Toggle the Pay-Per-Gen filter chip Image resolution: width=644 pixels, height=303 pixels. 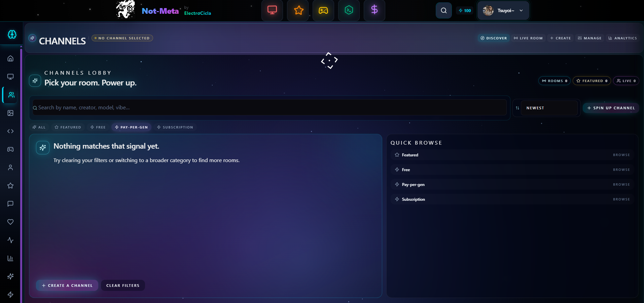coord(131,127)
